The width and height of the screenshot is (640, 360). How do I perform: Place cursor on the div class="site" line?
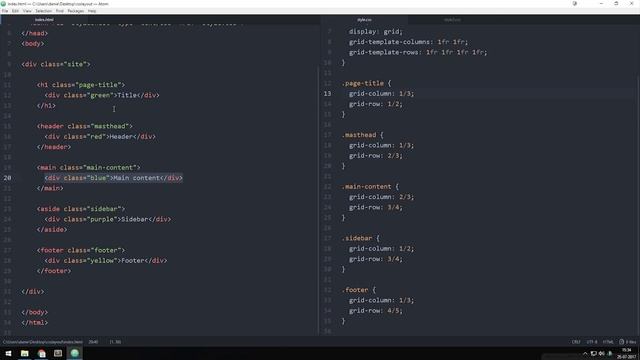point(56,64)
